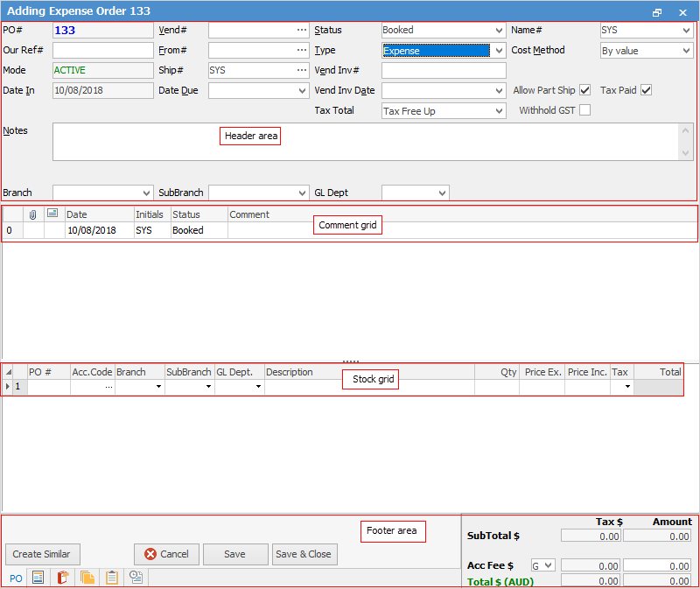Uncheck the Allow Part Ship checkbox
The width and height of the screenshot is (700, 589).
[x=584, y=89]
